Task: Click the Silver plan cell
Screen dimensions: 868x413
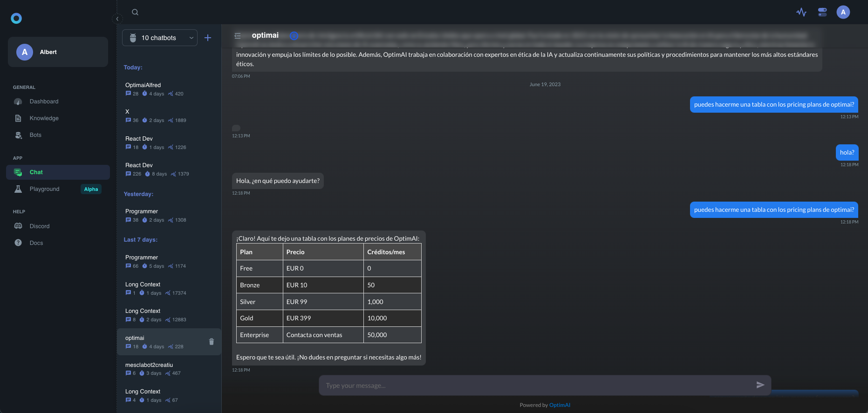Action: (x=260, y=302)
